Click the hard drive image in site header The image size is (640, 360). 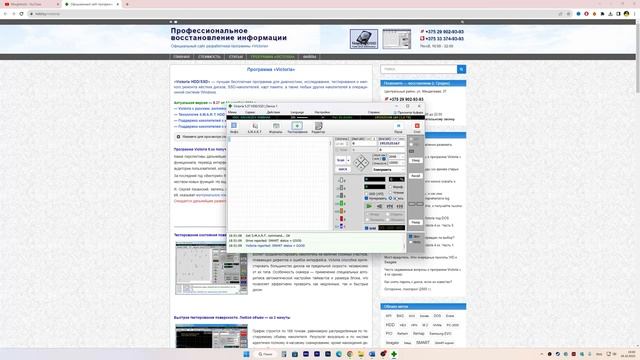click(364, 39)
